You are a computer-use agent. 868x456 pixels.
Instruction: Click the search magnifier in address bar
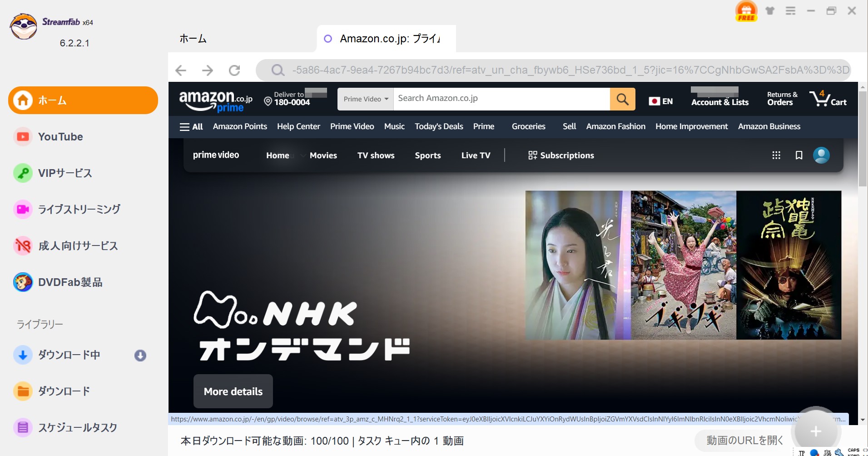point(278,70)
